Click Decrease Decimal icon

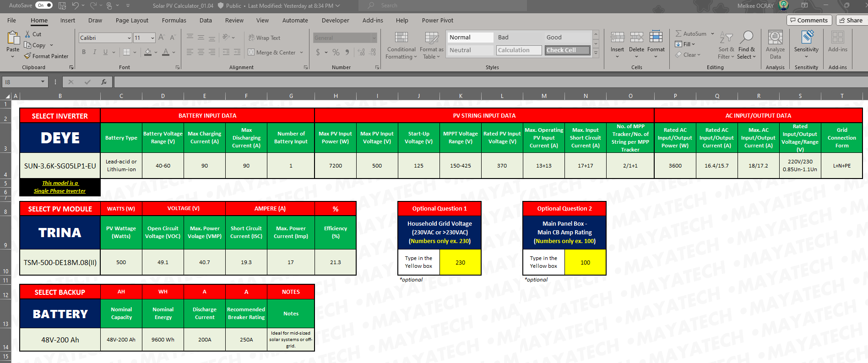pyautogui.click(x=373, y=52)
